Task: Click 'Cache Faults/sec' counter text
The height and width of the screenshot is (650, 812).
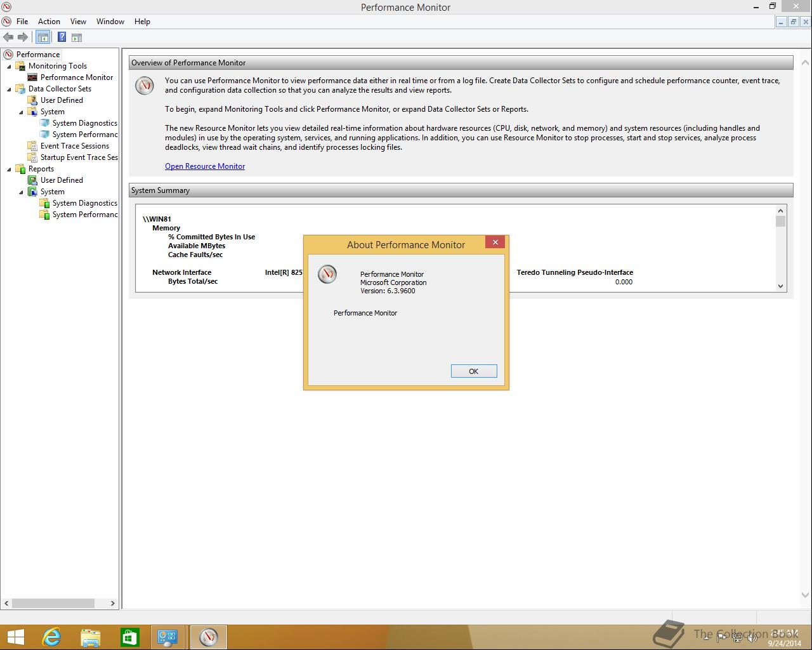Action: point(195,255)
